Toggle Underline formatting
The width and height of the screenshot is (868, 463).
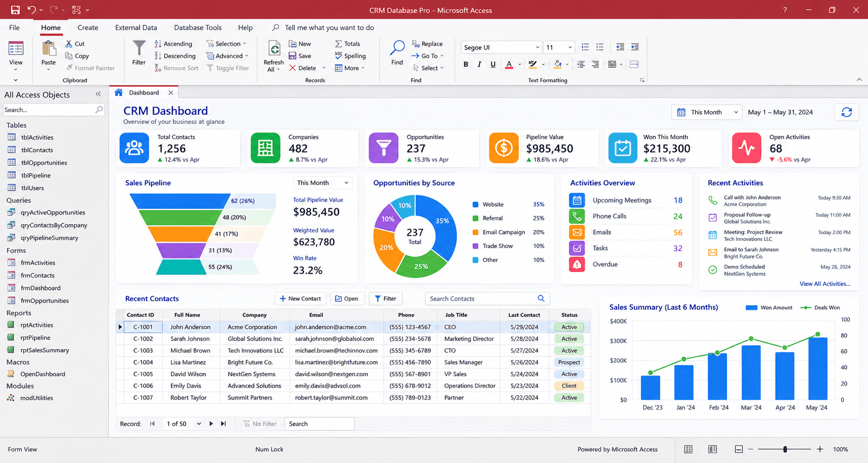(x=493, y=64)
